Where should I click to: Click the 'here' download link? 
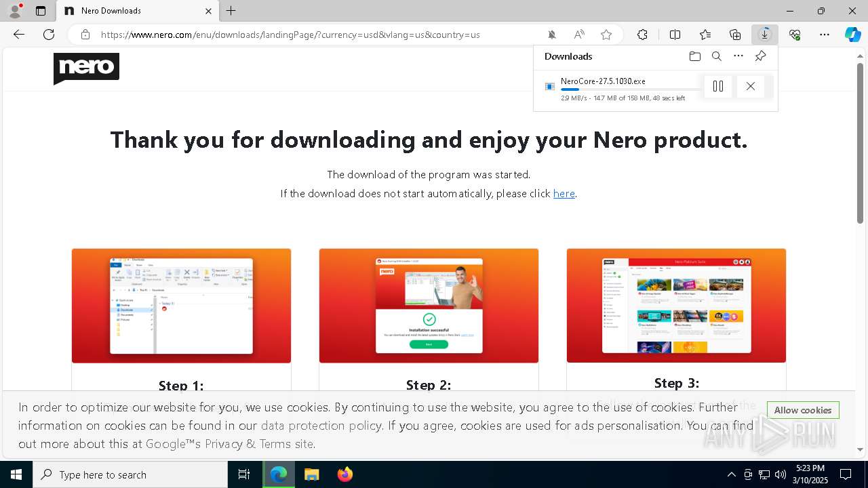[564, 193]
